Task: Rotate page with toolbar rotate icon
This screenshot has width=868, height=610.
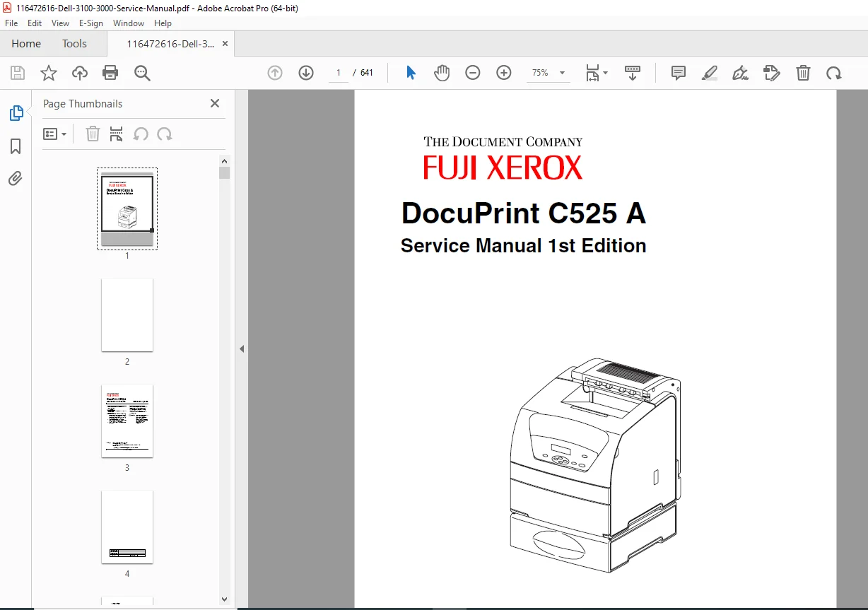Action: [834, 73]
